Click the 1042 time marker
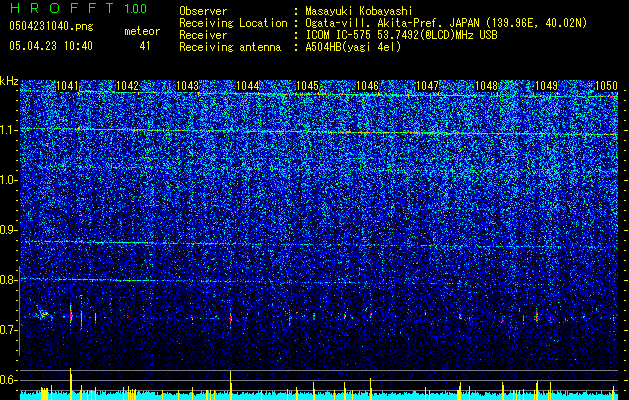The image size is (629, 400). 127,86
